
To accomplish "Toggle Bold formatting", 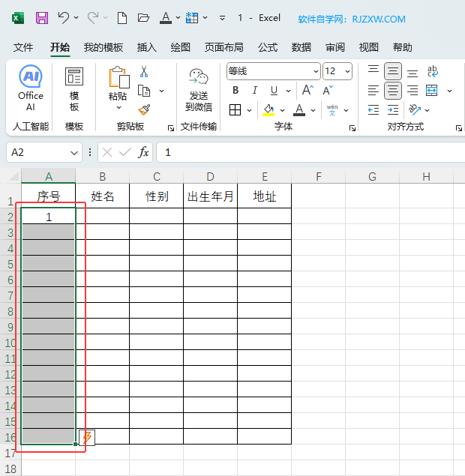I will 235,91.
